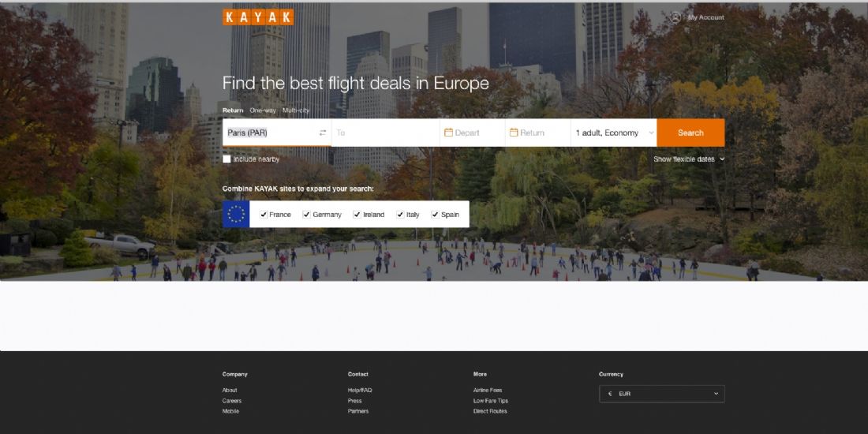Click the 'Combine KAYAK sites to expand your search' text
Viewport: 868px width, 434px height.
297,189
